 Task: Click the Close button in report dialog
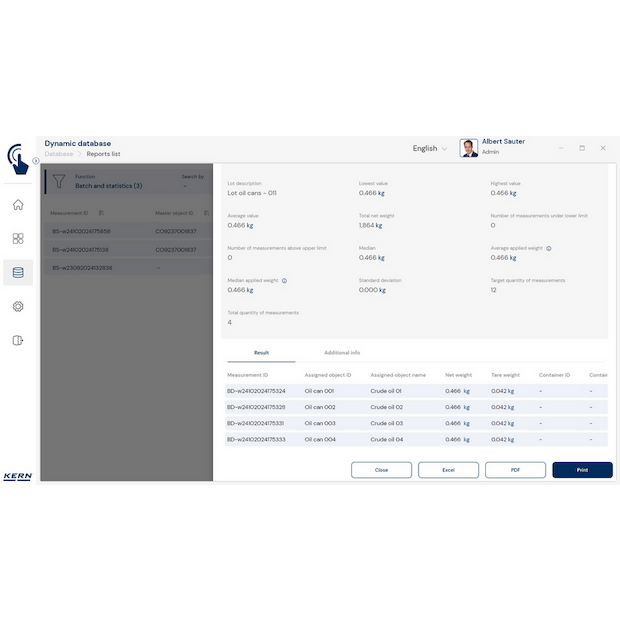[381, 470]
